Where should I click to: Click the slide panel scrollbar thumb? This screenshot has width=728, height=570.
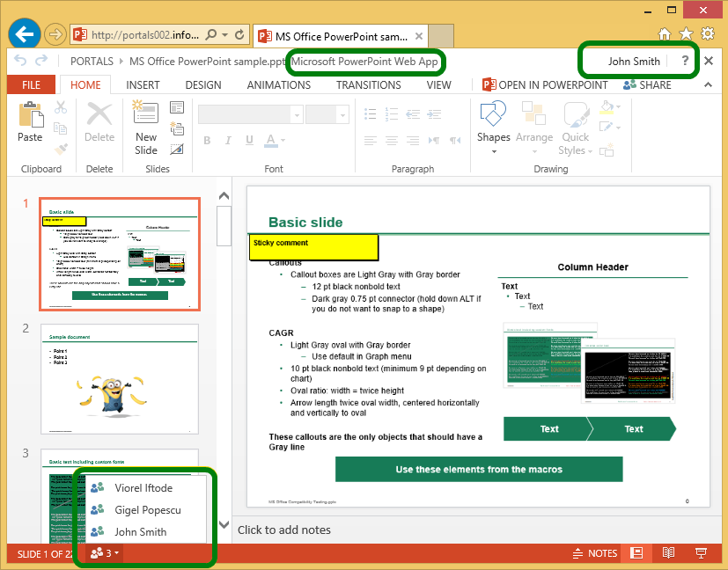(224, 226)
